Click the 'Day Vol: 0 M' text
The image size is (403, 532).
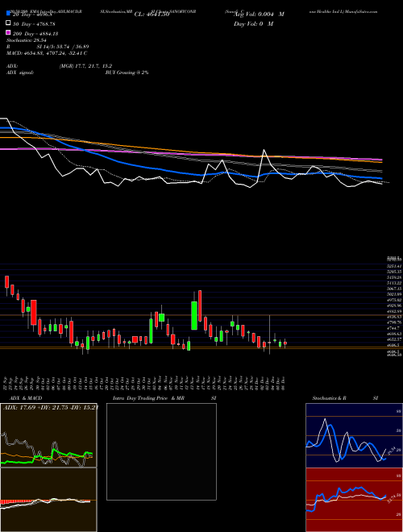[253, 23]
